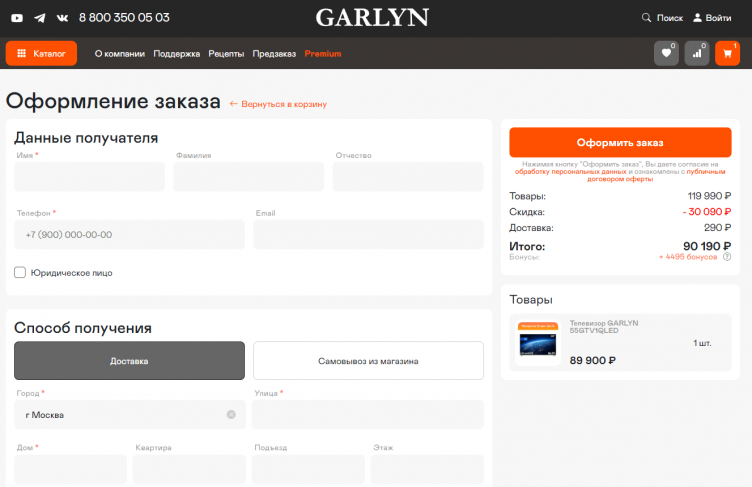The image size is (752, 487).
Task: Focus the Фамилия input field
Action: tap(248, 177)
